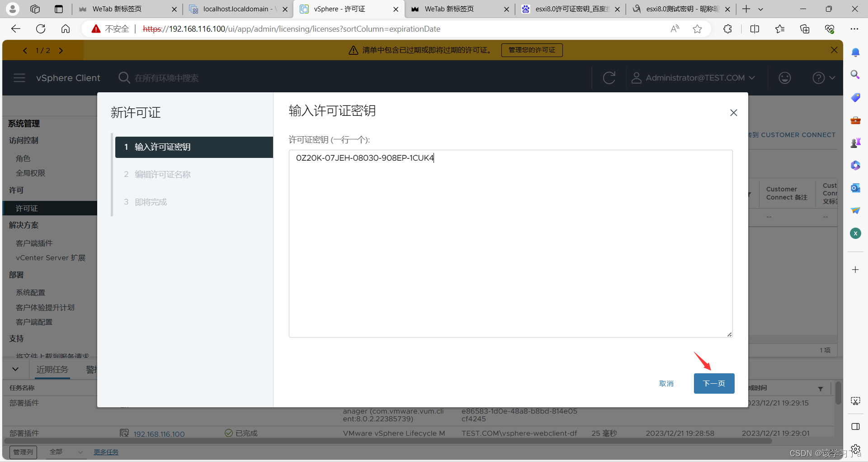The image size is (868, 462).
Task: Open Edge sidebar tools briefcase icon
Action: click(855, 120)
